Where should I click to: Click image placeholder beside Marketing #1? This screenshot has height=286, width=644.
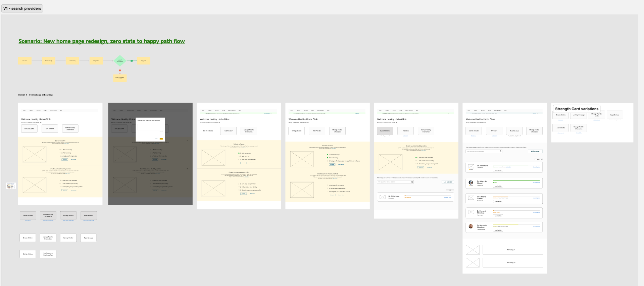point(473,250)
